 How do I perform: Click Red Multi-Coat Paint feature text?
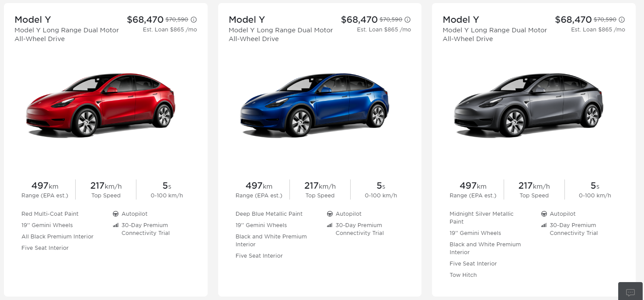pos(50,214)
